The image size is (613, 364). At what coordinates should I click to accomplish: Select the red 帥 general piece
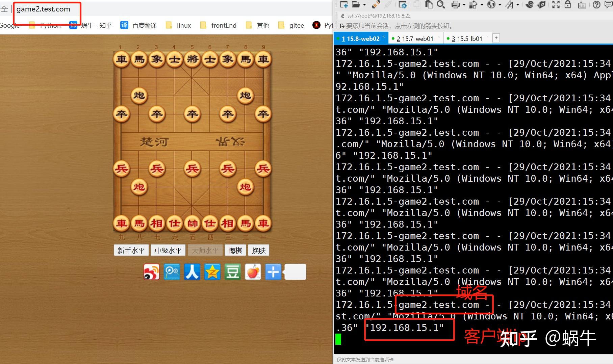193,223
